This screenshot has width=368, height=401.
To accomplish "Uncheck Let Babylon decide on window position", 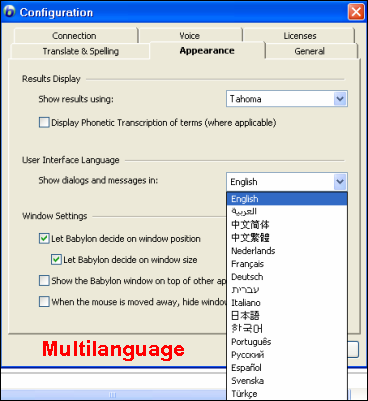I will pyautogui.click(x=44, y=239).
